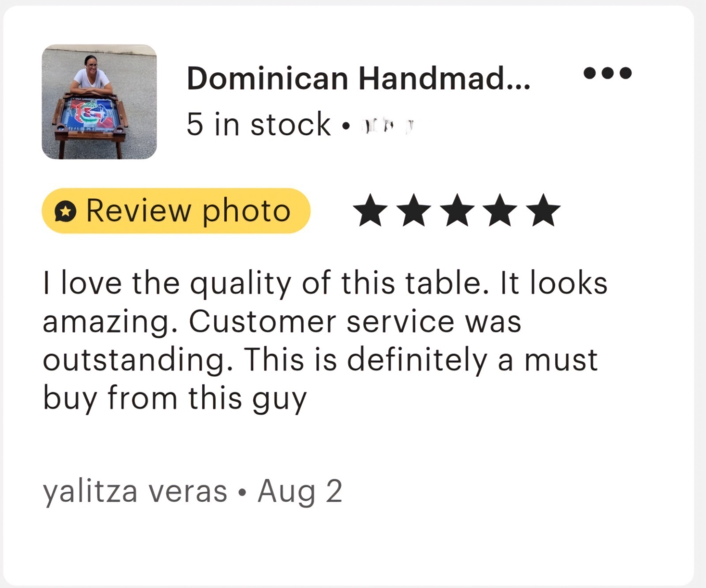The image size is (706, 588).
Task: Select the fourth rating star
Action: pos(500,210)
